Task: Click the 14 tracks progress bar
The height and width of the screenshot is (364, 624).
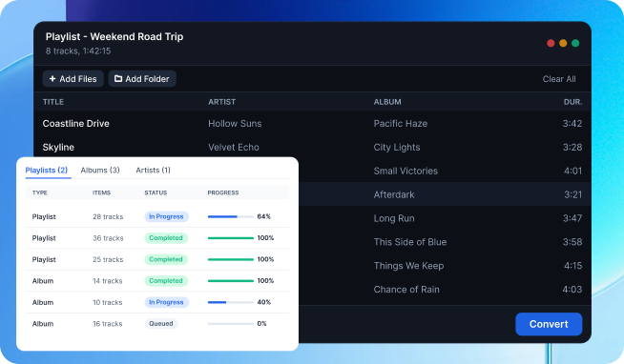Action: 231,281
